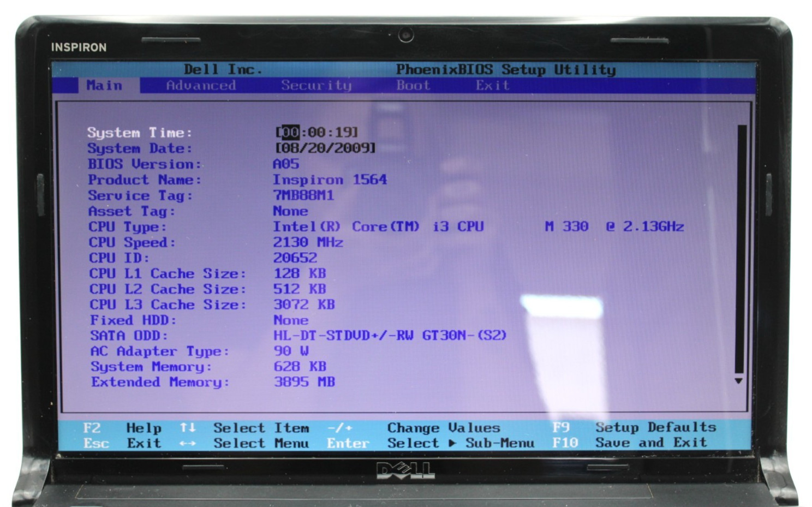This screenshot has height=507, width=812.
Task: Click the Fixed HDD label
Action: (x=133, y=320)
